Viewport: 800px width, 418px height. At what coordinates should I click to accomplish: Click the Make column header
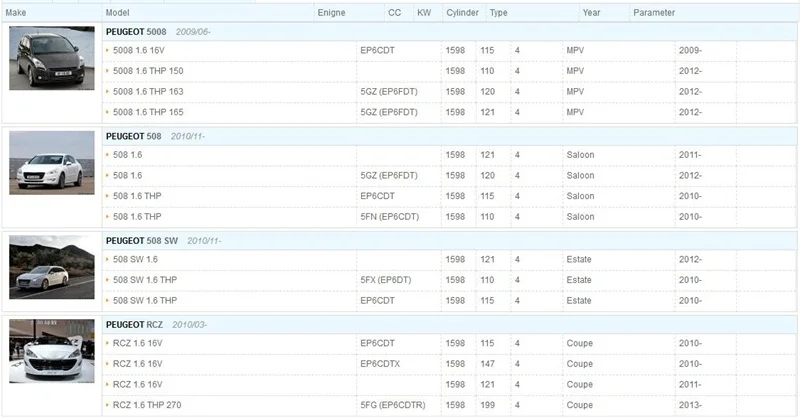tap(16, 13)
